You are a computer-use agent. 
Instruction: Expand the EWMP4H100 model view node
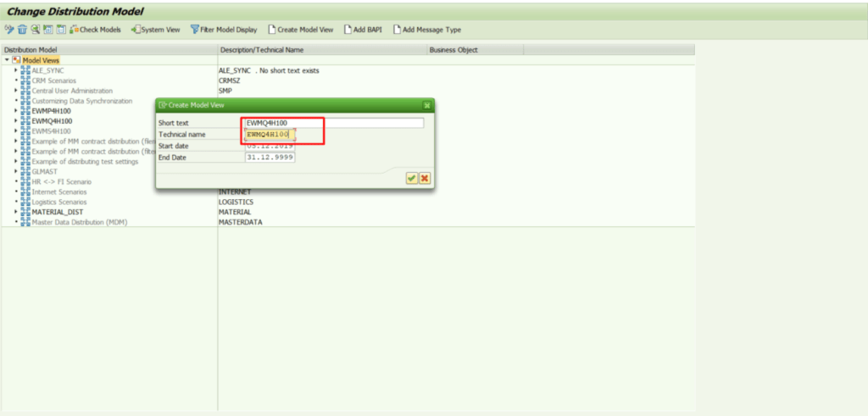pos(15,111)
